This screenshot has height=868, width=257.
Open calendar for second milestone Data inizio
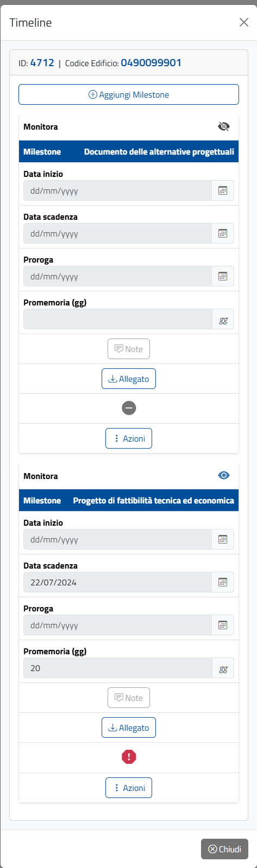click(223, 539)
